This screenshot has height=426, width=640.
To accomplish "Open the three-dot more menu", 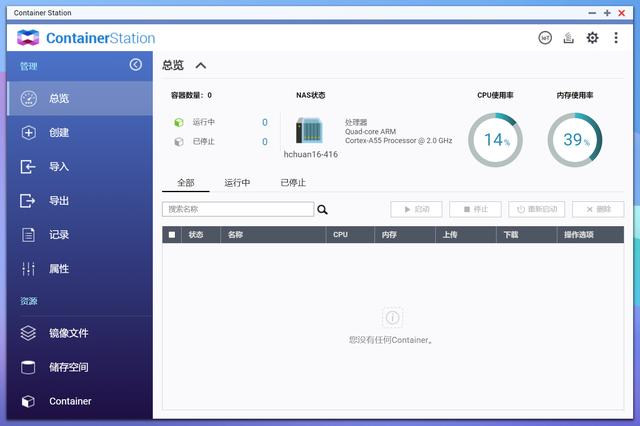I will coord(616,38).
